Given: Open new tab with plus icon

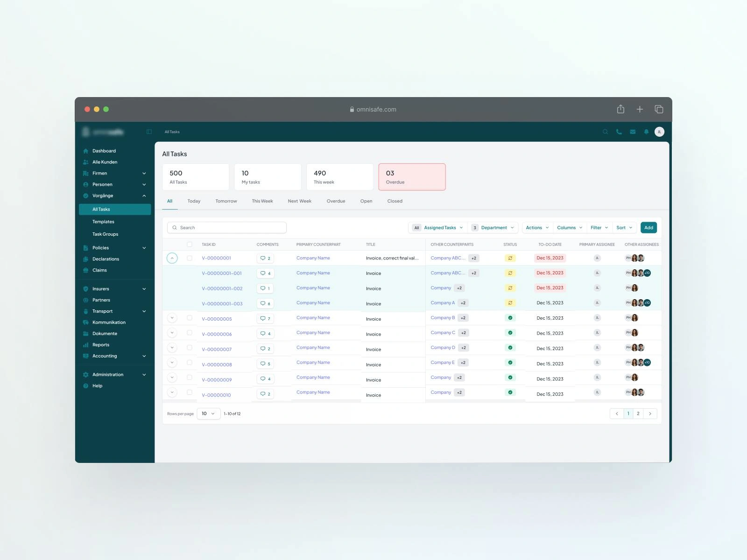Looking at the screenshot, I should pos(640,109).
